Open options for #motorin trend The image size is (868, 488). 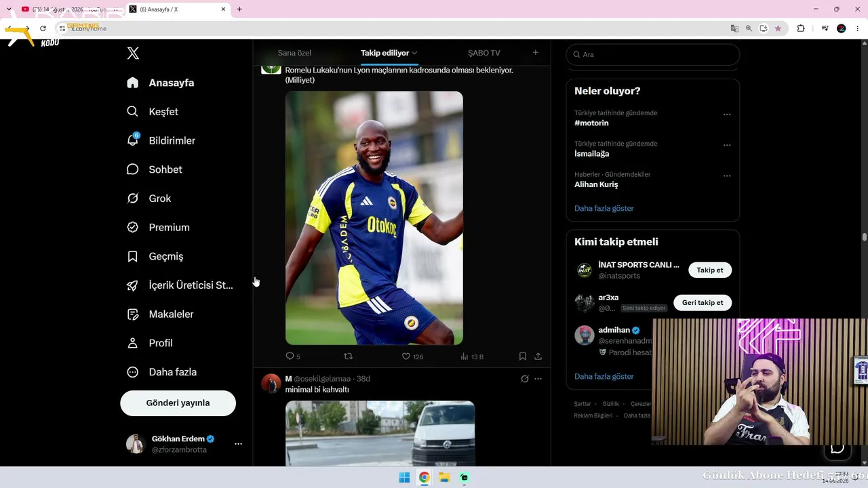[727, 115]
